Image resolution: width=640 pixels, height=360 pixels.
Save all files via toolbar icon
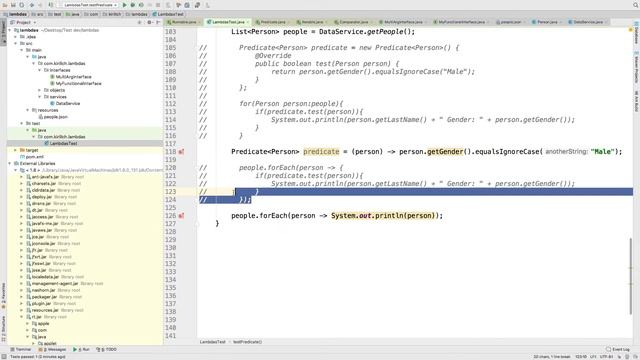coord(13,5)
